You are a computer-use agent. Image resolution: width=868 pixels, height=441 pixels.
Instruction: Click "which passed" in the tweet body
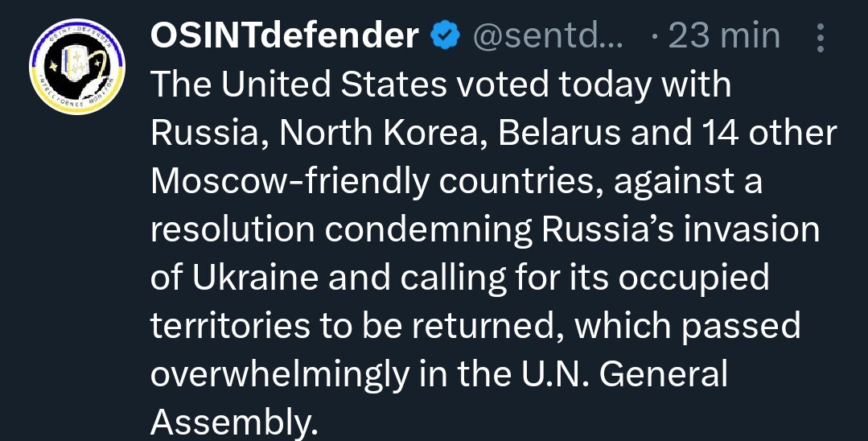click(x=688, y=327)
